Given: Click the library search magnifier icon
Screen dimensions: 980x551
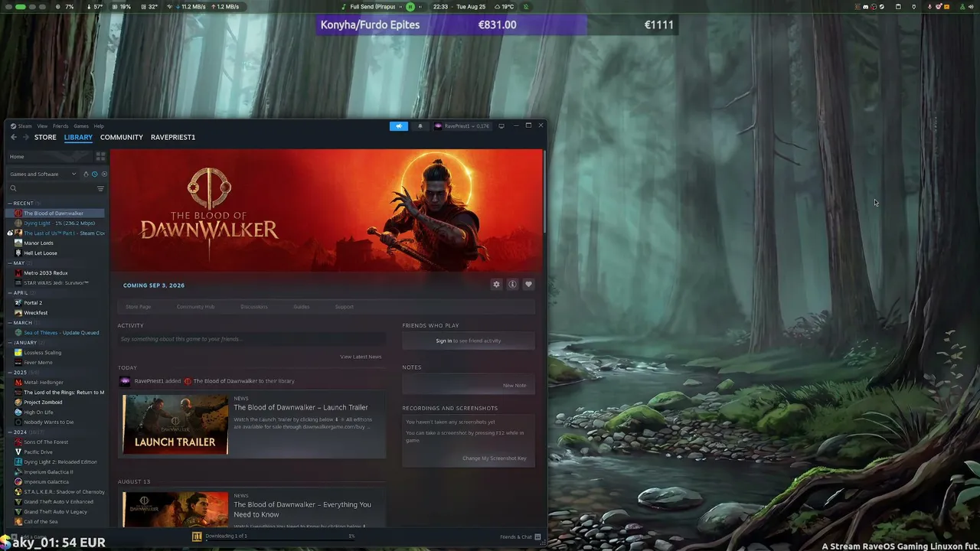Looking at the screenshot, I should 13,188.
